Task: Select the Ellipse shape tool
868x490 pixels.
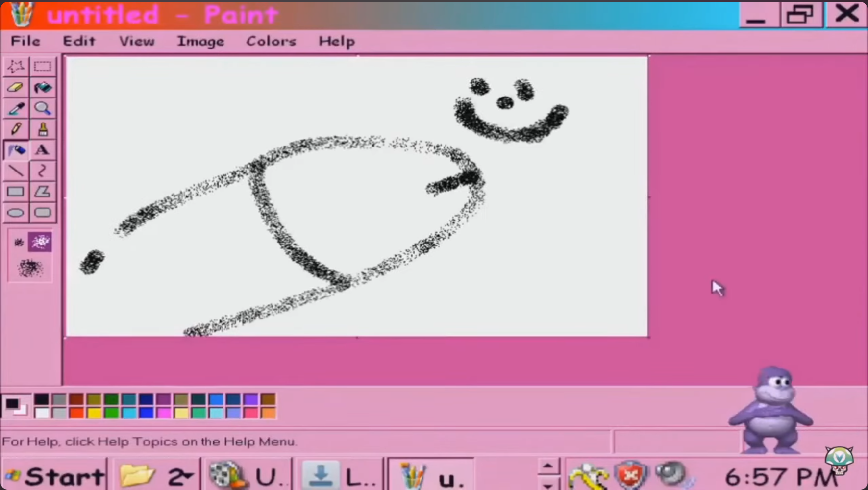Action: 16,213
